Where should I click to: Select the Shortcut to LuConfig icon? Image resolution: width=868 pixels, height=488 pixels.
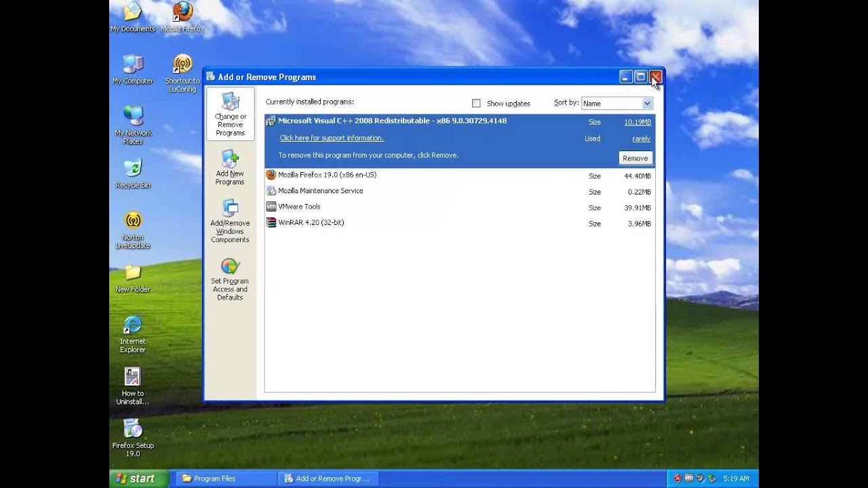pyautogui.click(x=182, y=73)
